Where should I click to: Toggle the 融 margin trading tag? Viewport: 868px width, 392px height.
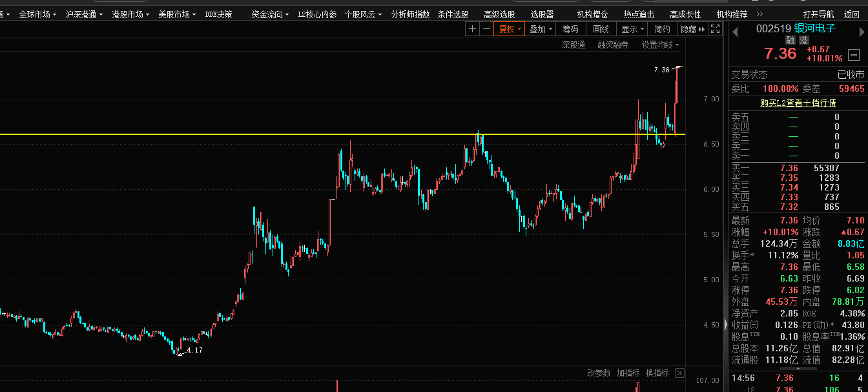coord(791,40)
